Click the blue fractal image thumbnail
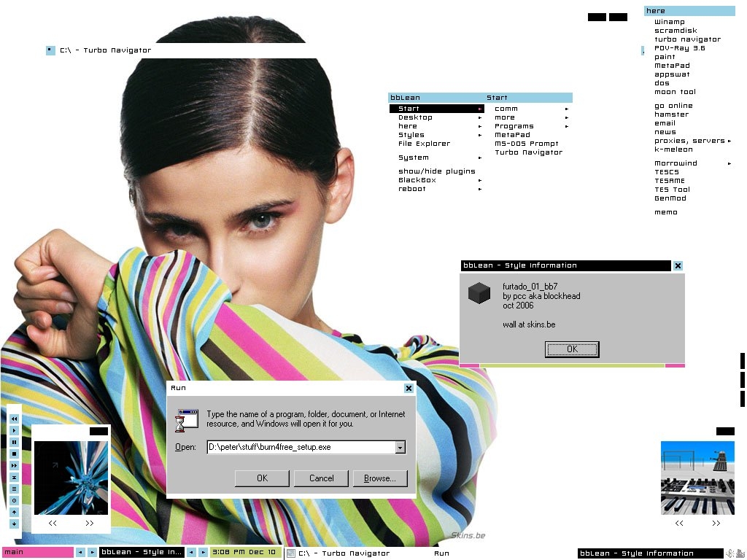This screenshot has height=560, width=747. [71, 478]
